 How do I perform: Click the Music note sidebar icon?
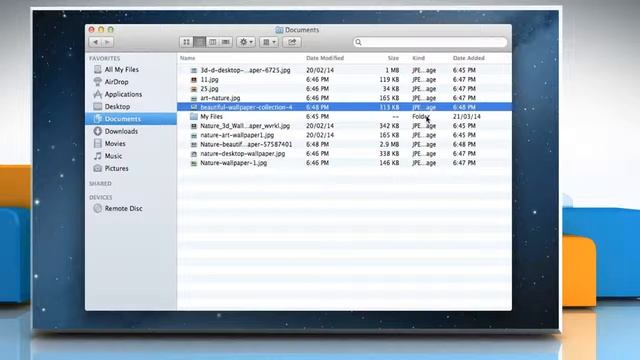point(98,156)
